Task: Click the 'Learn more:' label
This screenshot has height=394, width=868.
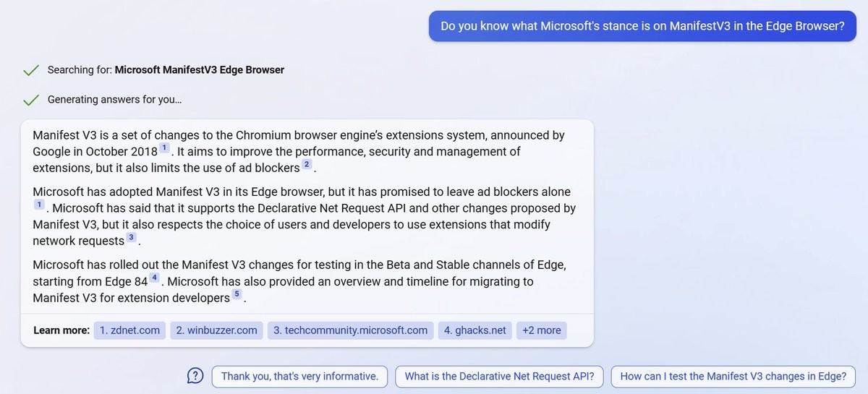Action: coord(61,330)
